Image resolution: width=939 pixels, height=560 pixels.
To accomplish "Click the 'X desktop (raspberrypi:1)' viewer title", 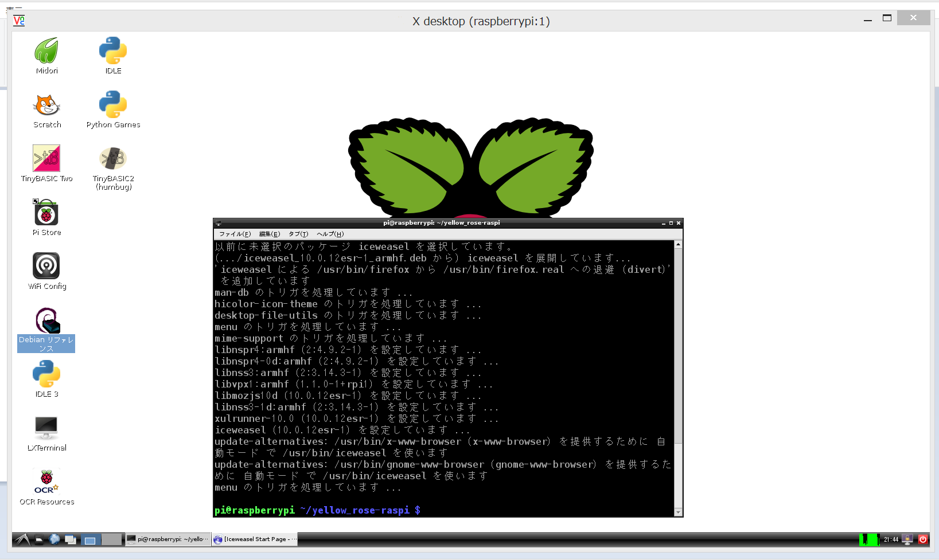I will click(481, 21).
